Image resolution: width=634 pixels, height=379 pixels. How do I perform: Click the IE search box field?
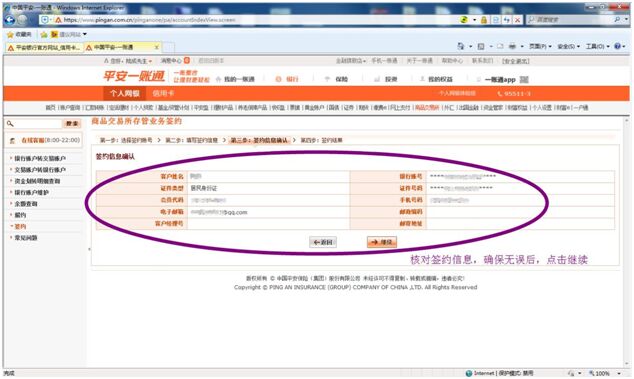click(570, 19)
